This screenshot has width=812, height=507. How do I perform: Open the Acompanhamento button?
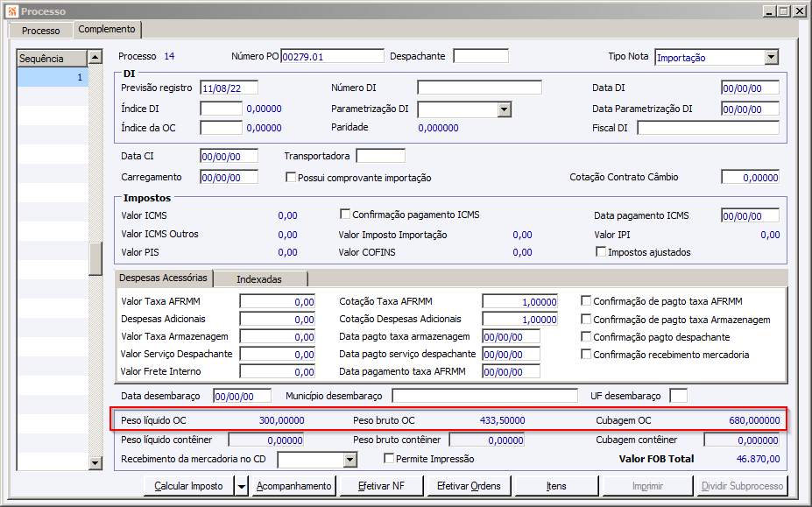[293, 486]
